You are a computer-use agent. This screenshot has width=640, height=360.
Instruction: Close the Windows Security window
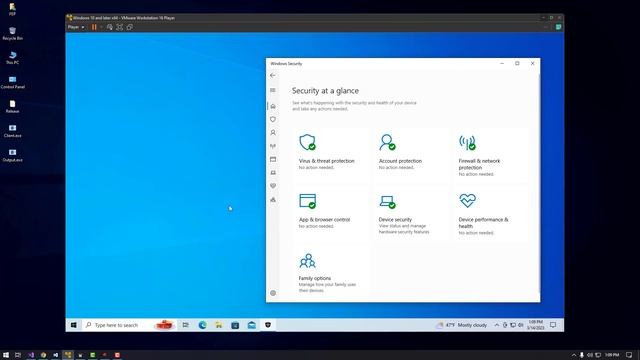click(532, 63)
